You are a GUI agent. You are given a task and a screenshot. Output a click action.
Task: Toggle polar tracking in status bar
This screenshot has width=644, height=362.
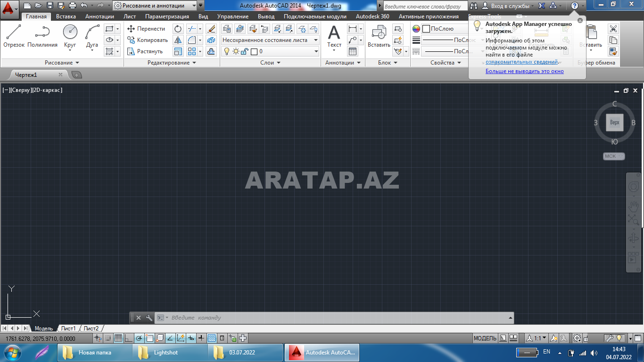pyautogui.click(x=139, y=338)
